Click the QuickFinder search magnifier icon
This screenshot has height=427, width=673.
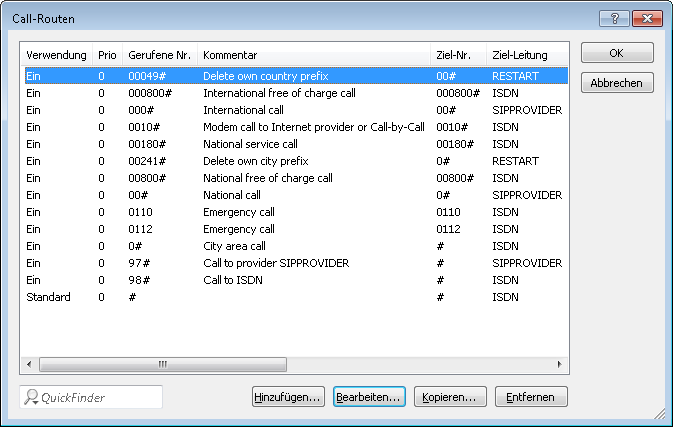[32, 397]
